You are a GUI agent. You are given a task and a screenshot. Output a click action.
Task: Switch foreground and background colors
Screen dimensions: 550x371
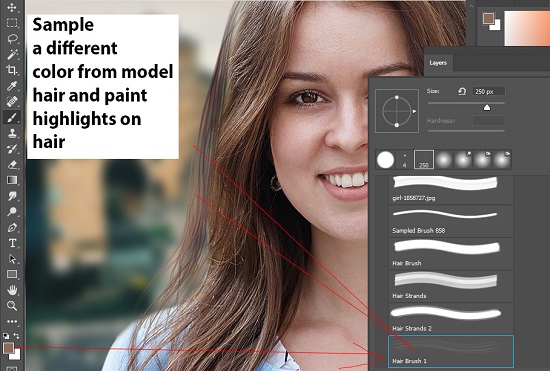point(16,336)
